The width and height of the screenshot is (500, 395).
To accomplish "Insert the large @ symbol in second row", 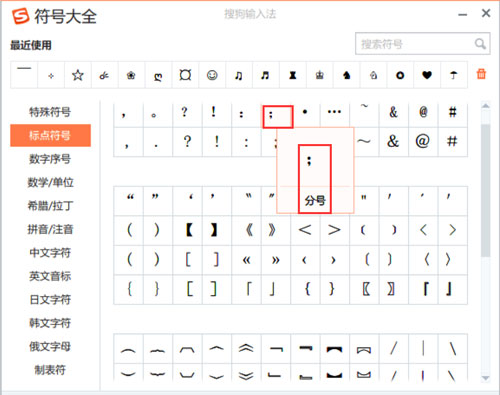I will point(423,142).
